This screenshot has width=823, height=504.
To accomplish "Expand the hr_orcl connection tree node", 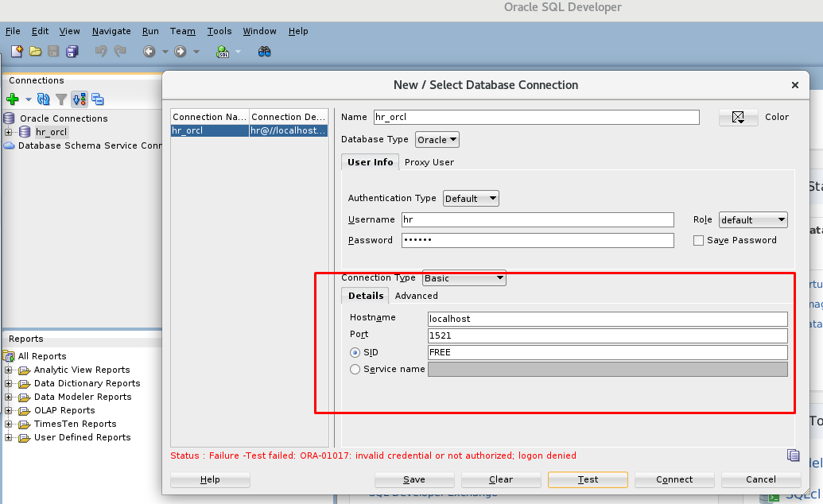I will click(9, 132).
